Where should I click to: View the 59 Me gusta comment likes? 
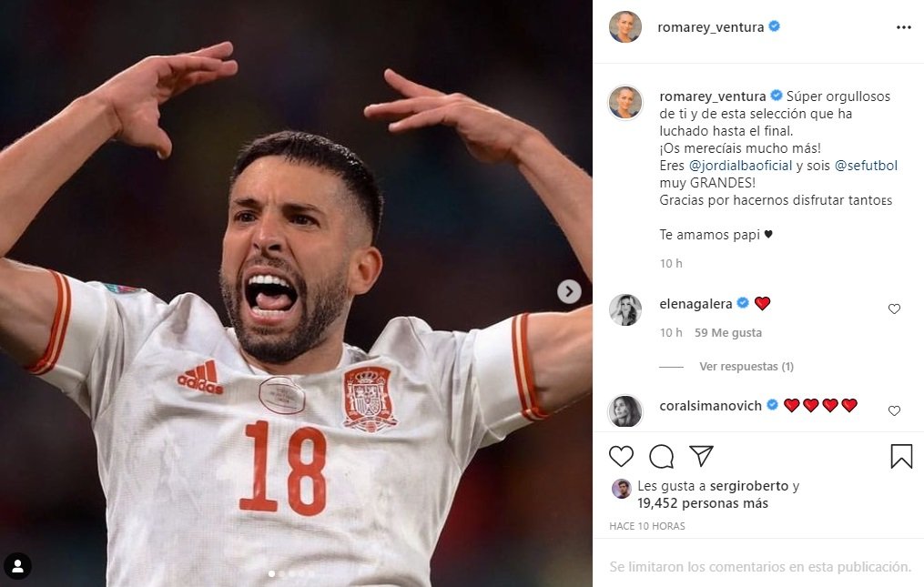tap(727, 333)
